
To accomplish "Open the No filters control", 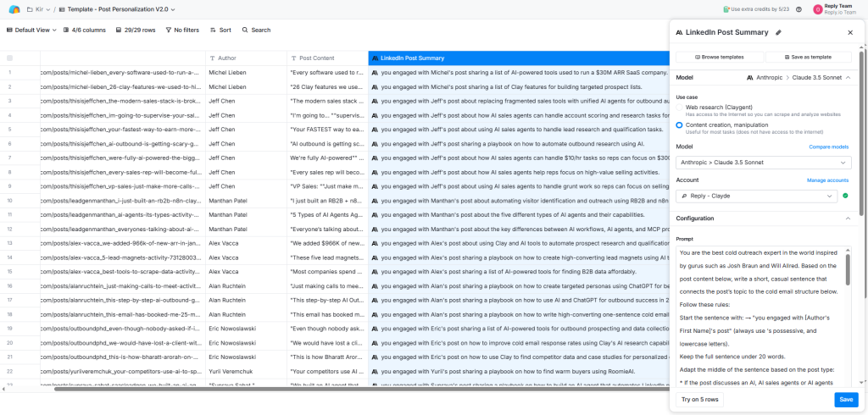I will point(182,30).
